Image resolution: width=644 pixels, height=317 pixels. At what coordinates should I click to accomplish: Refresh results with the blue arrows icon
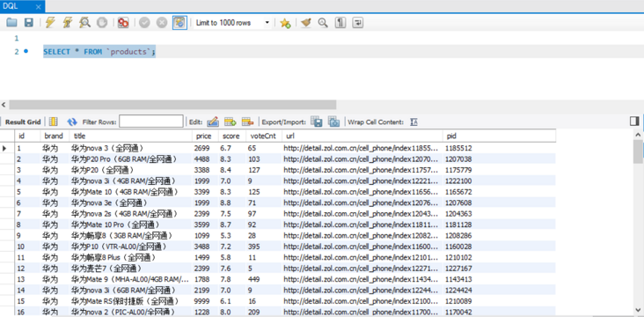pos(72,122)
